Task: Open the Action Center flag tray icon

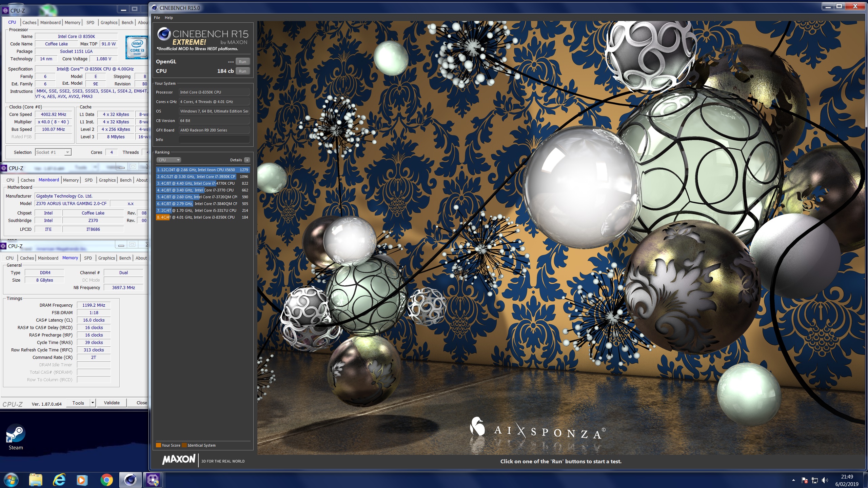Action: coord(804,480)
